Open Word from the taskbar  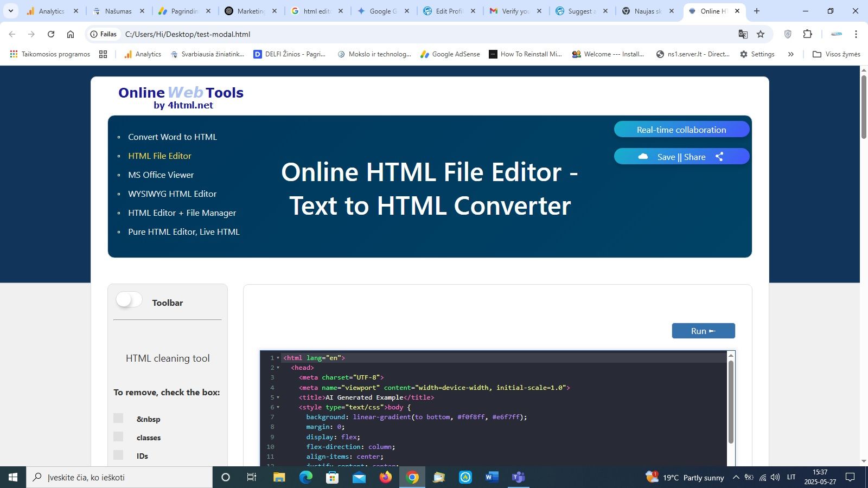click(492, 477)
